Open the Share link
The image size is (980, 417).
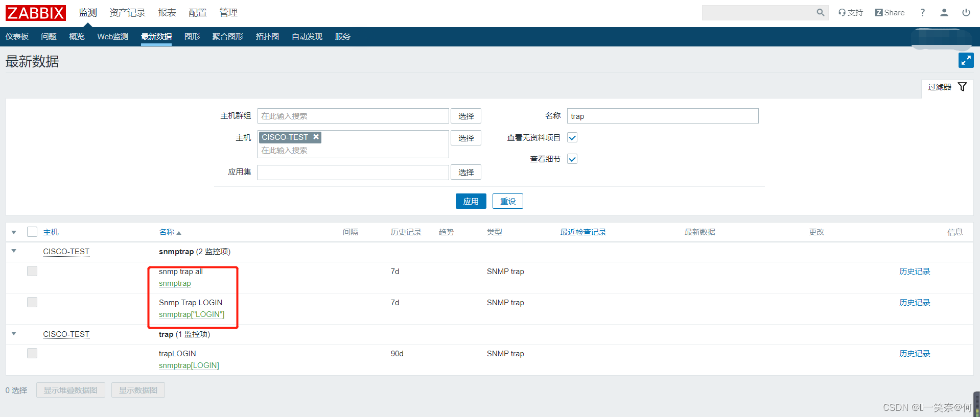click(890, 13)
